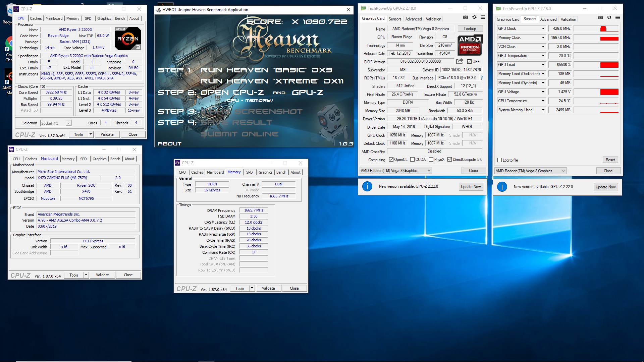Click the CPU-Z title bar icon of Mainboard window
This screenshot has width=644, height=362.
click(12, 149)
